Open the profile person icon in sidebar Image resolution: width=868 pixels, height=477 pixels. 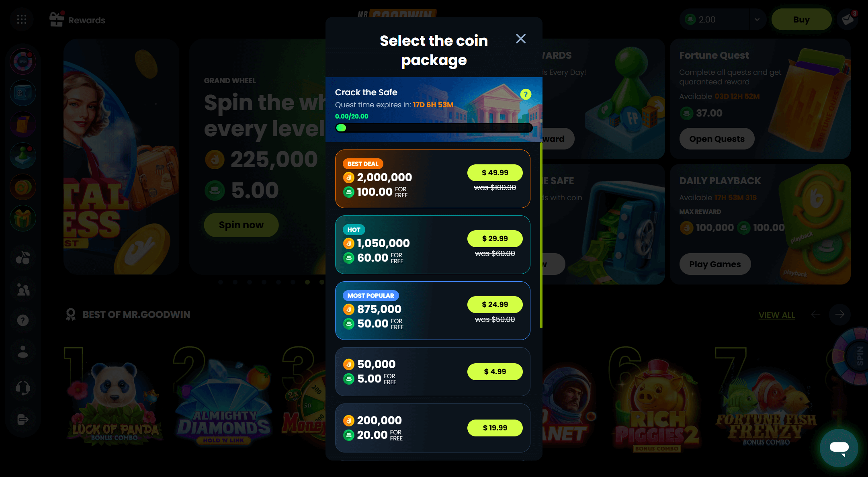(x=23, y=352)
